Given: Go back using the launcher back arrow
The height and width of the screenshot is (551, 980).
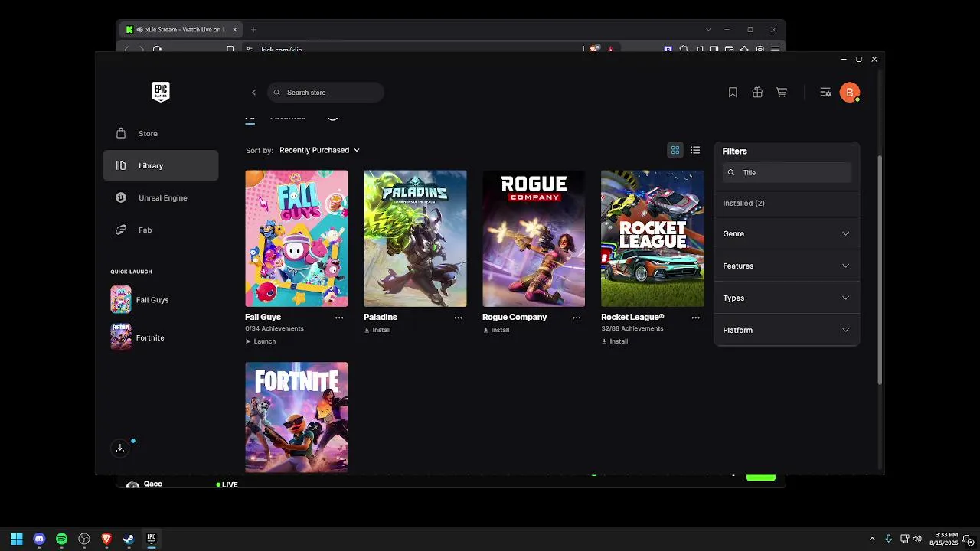Looking at the screenshot, I should (254, 93).
